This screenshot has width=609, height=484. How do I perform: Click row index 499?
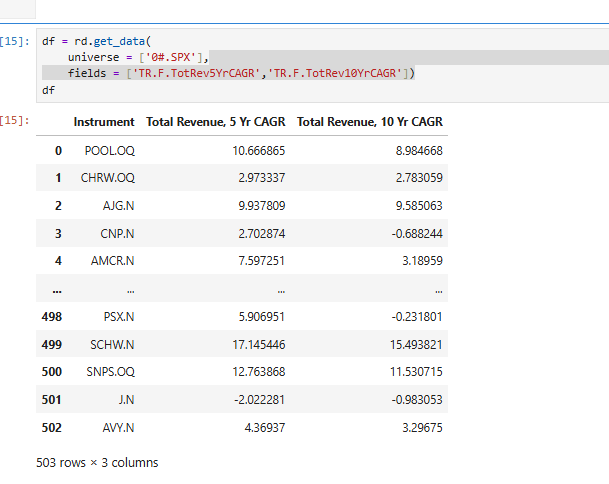pyautogui.click(x=52, y=345)
